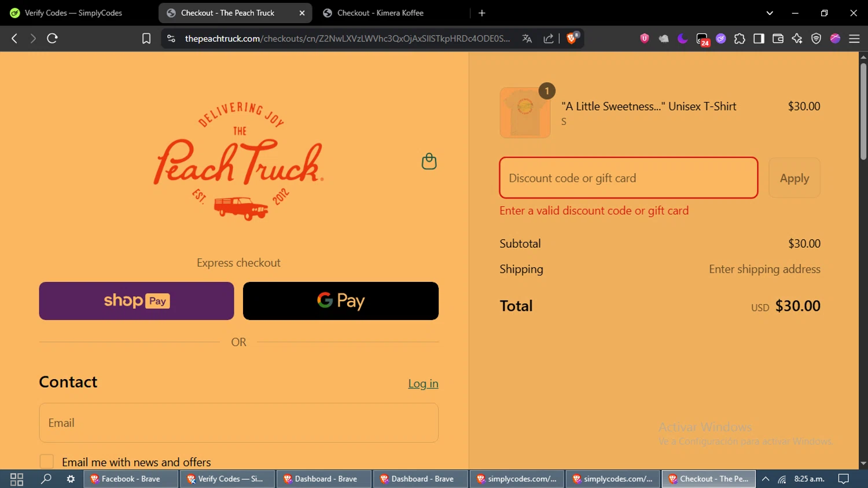The image size is (868, 488).
Task: Open the cart bag icon beside logo
Action: coord(429,161)
